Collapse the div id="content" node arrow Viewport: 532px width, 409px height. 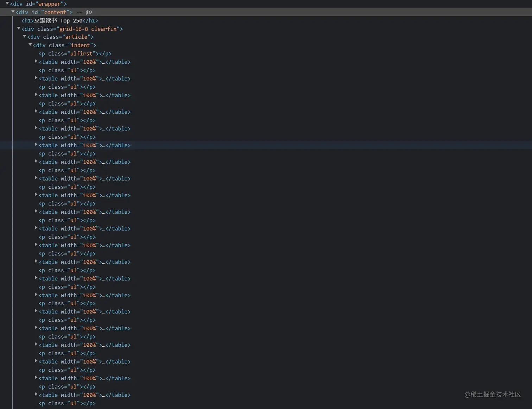point(13,12)
